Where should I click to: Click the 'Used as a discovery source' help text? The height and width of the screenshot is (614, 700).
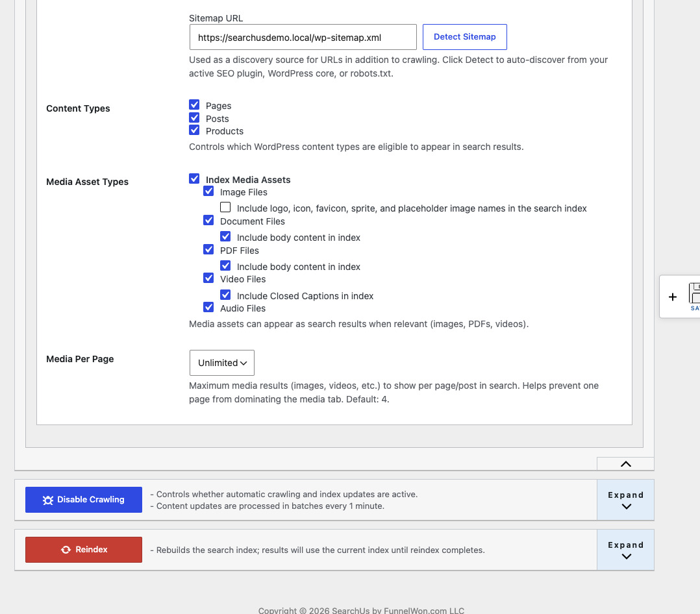398,66
